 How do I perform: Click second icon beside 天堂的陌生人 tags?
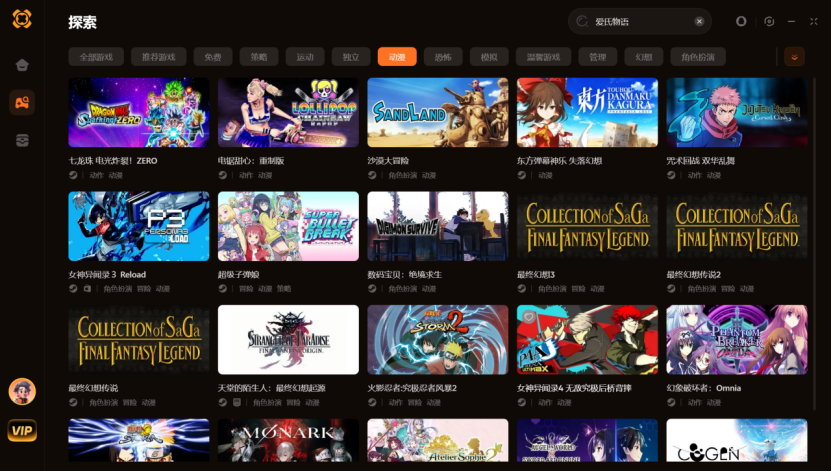click(x=236, y=403)
